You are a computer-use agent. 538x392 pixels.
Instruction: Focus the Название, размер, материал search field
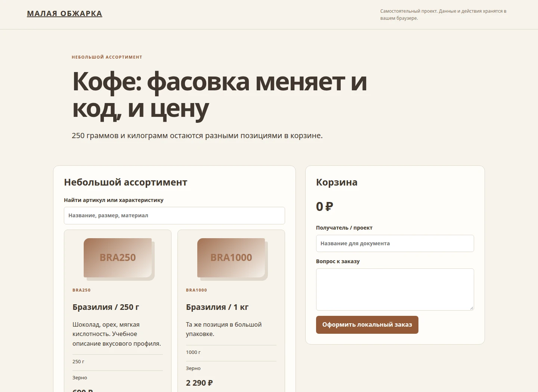pyautogui.click(x=174, y=215)
